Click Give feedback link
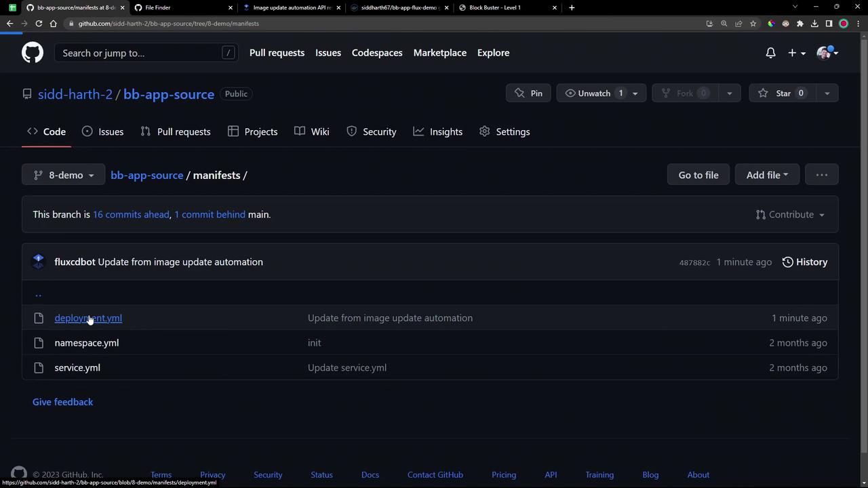This screenshot has height=488, width=868. pyautogui.click(x=63, y=402)
